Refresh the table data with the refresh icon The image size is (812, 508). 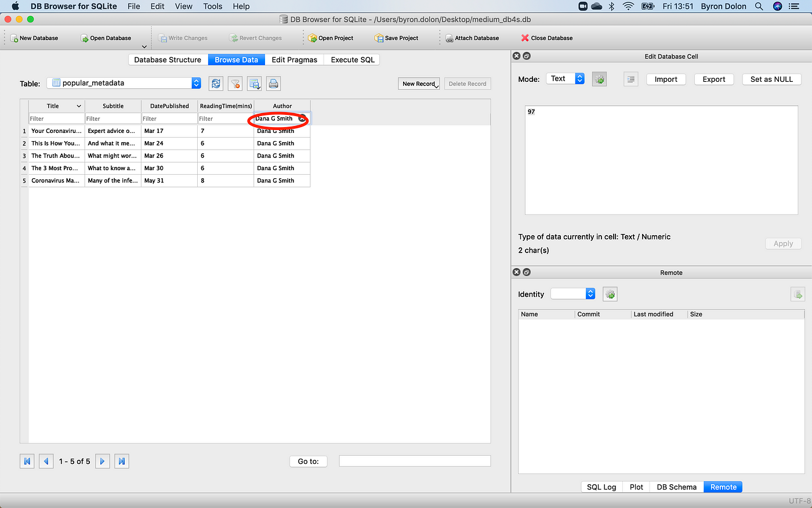216,84
